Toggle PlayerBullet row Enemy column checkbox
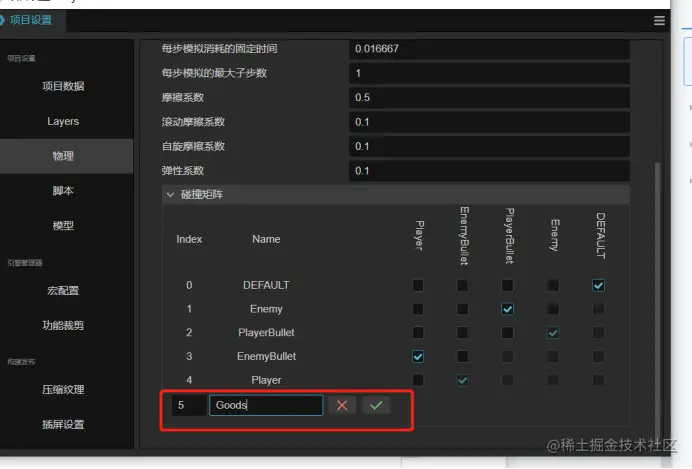Screen dimensions: 692x469 (x=553, y=333)
